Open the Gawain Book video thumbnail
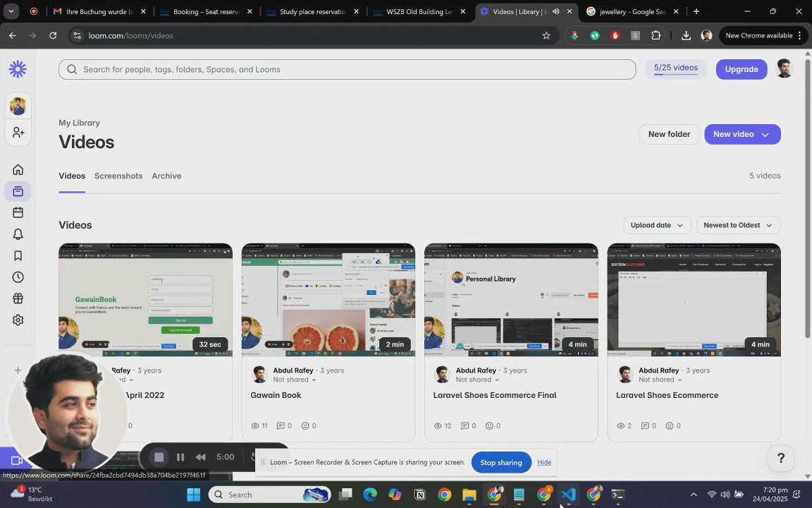The width and height of the screenshot is (812, 508). click(x=328, y=300)
